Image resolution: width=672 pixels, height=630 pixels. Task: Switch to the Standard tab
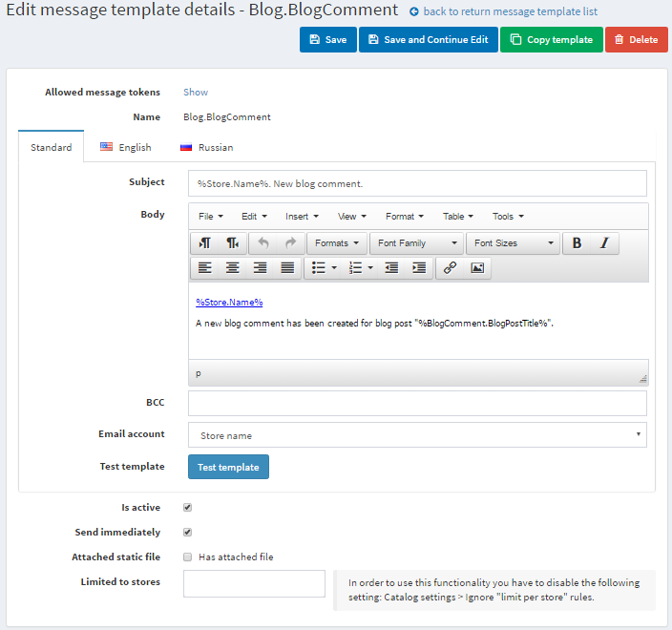click(51, 147)
